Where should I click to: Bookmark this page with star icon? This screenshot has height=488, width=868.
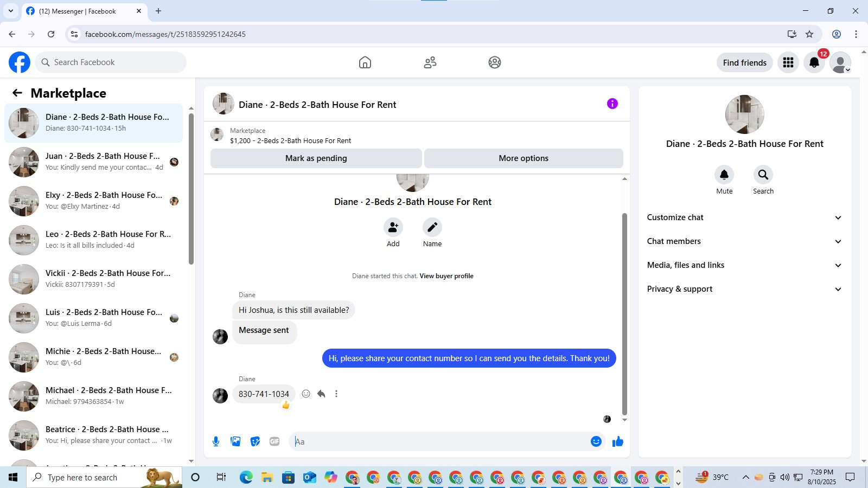(x=809, y=34)
